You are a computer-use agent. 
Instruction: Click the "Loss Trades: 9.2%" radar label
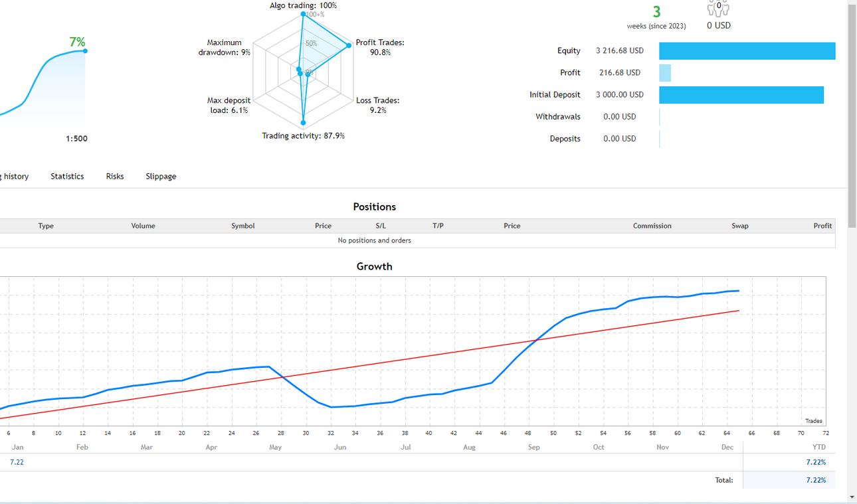(x=377, y=106)
